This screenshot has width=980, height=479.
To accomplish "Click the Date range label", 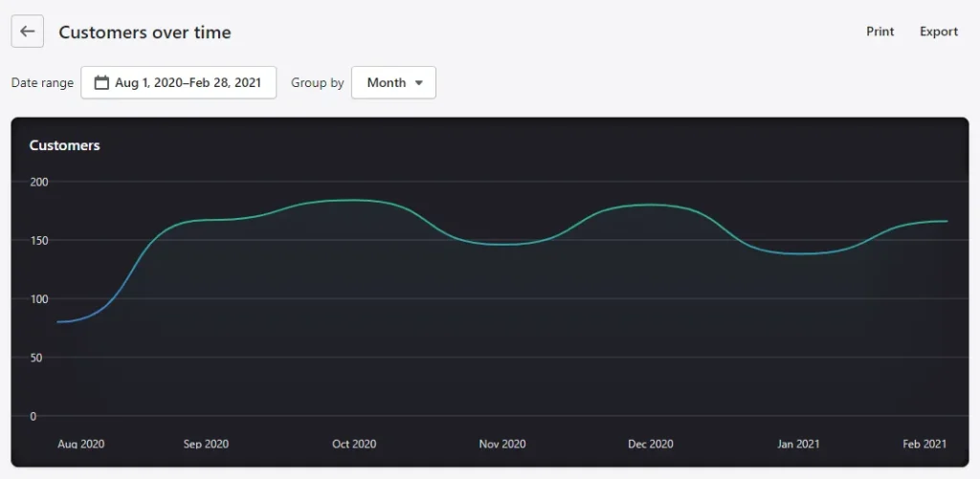I will [42, 82].
